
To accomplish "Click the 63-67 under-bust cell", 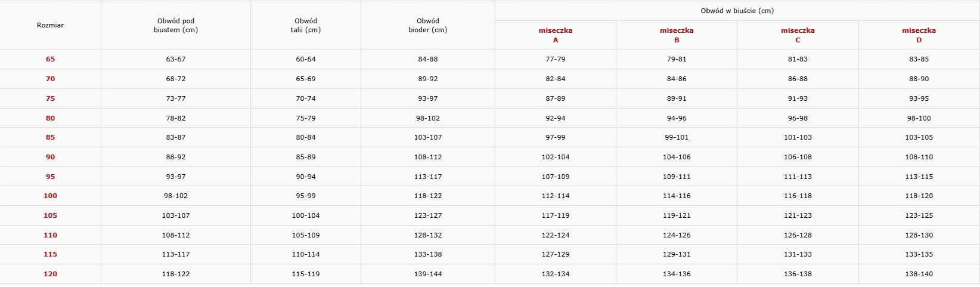I will pyautogui.click(x=176, y=59).
